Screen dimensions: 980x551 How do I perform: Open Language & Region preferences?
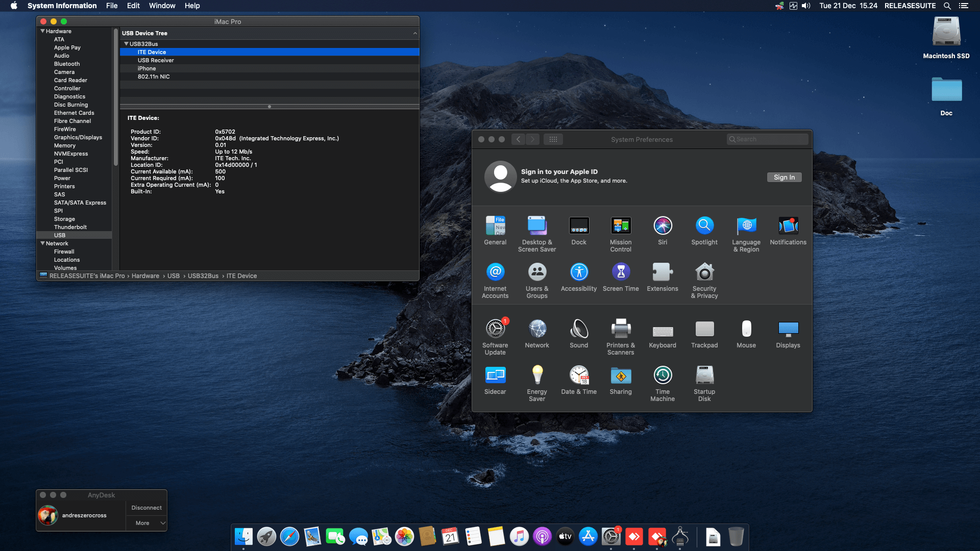point(746,234)
